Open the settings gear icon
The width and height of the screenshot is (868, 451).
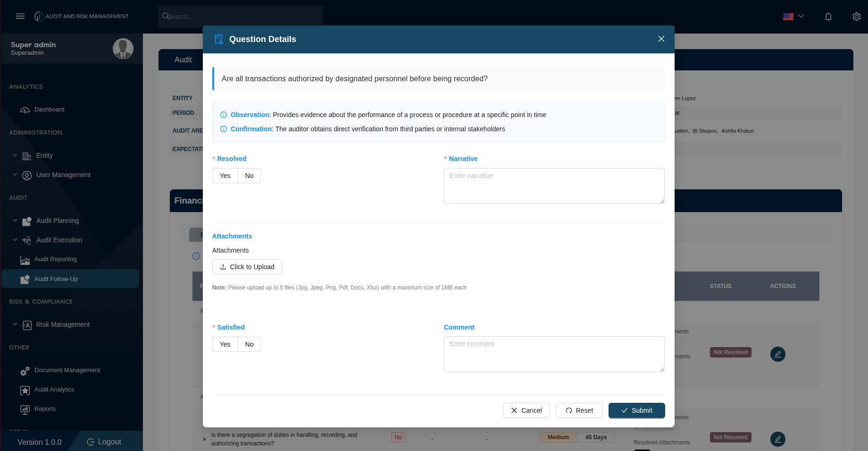(x=856, y=17)
